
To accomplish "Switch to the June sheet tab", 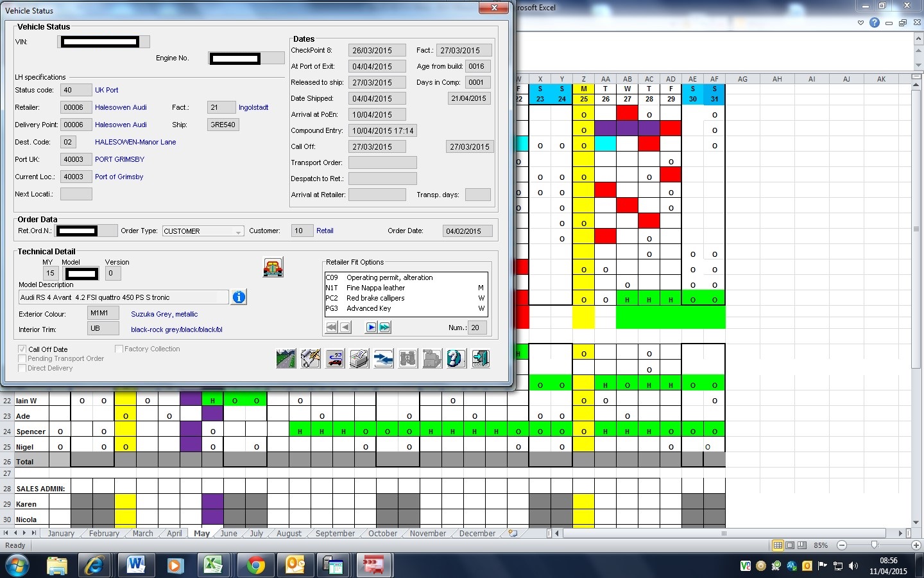I will [x=228, y=534].
